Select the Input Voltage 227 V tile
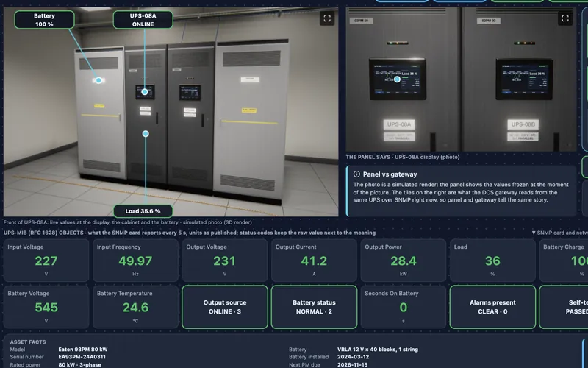 46,261
